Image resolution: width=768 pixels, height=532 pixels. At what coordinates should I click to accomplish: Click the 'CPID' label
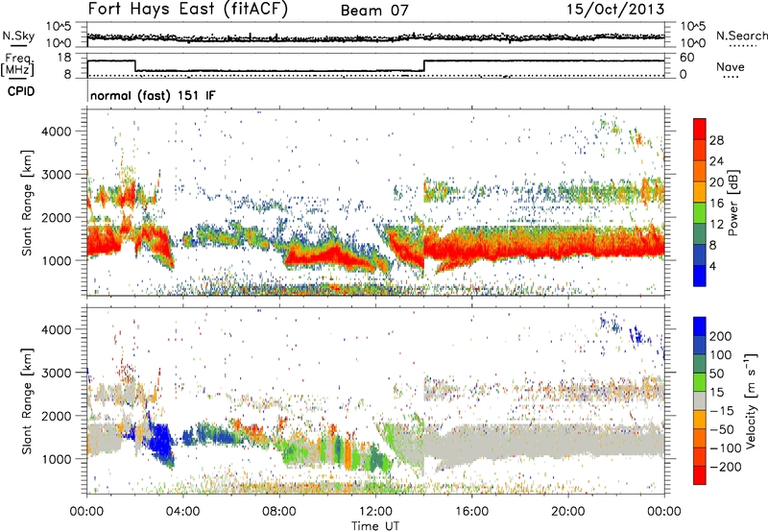[21, 91]
